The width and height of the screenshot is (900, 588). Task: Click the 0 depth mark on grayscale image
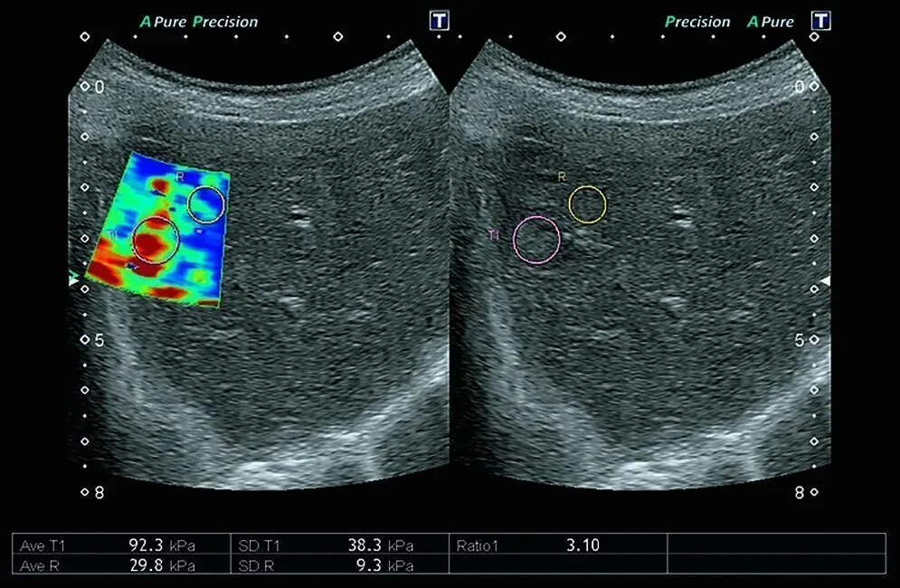[799, 87]
